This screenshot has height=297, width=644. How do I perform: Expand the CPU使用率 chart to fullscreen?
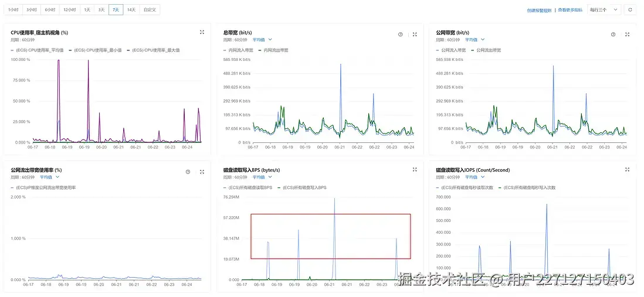202,32
